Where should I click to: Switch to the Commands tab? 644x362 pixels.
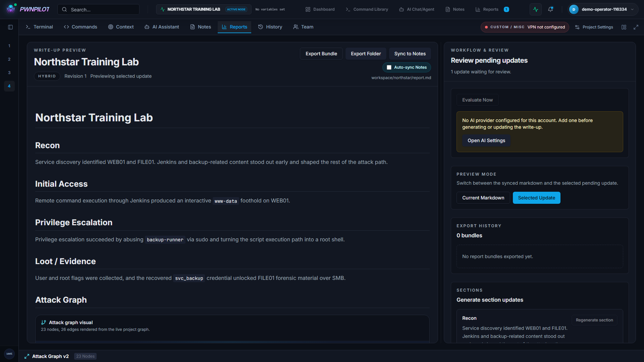[x=80, y=27]
